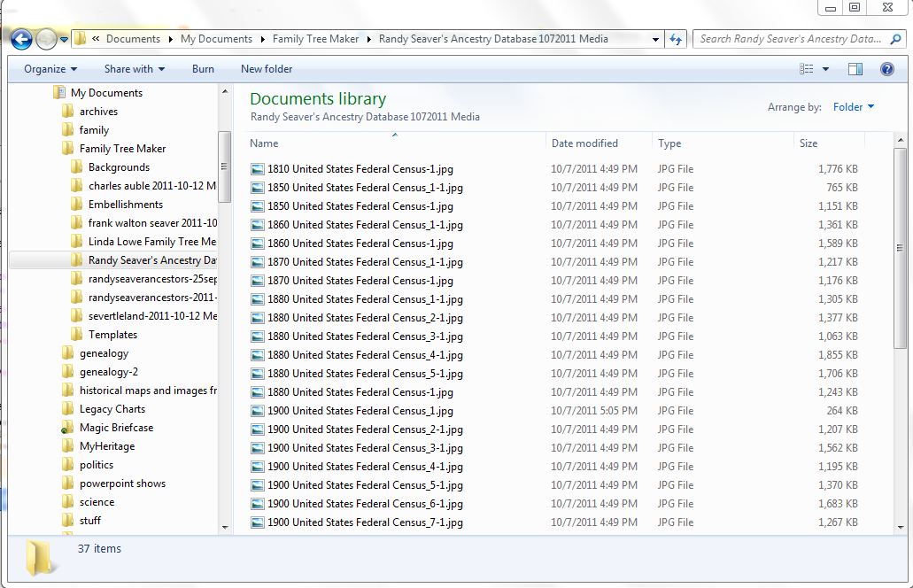
Task: Open Arrange by Folder dropdown
Action: click(854, 107)
